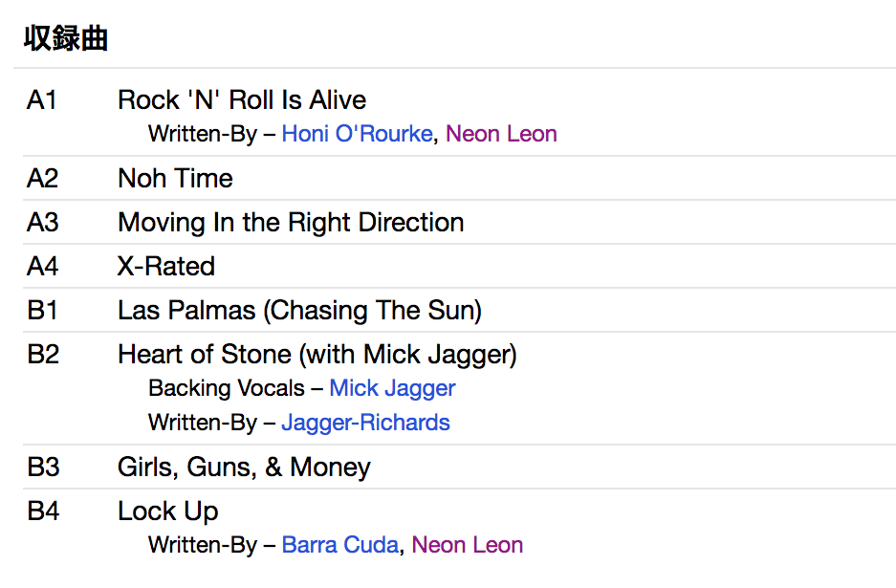Click the Heart of Stone track title

pyautogui.click(x=317, y=355)
